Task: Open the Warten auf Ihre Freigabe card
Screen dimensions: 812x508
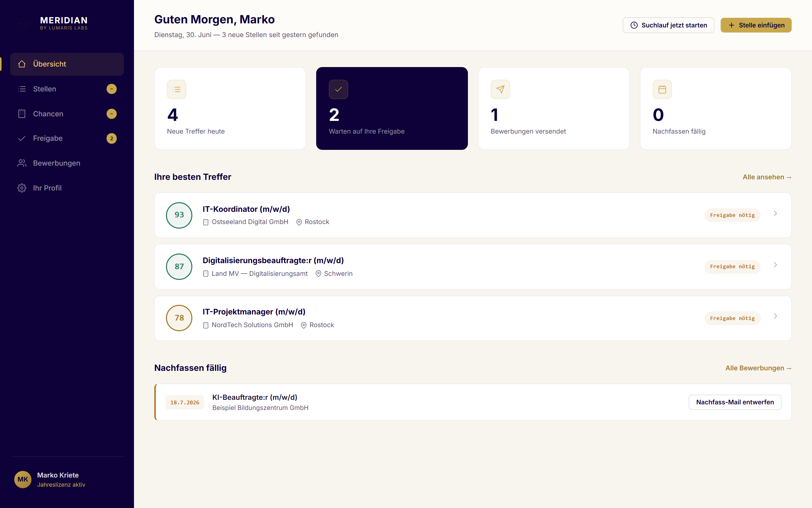Action: (392, 108)
